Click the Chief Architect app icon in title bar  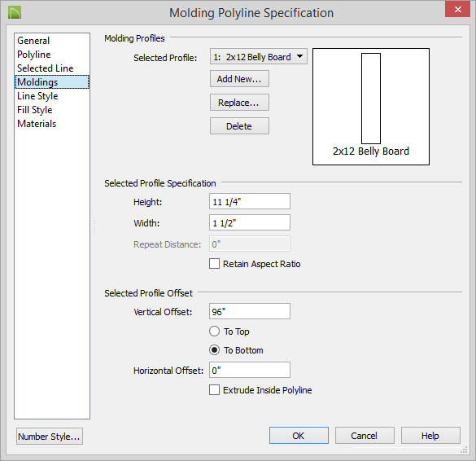(x=15, y=13)
